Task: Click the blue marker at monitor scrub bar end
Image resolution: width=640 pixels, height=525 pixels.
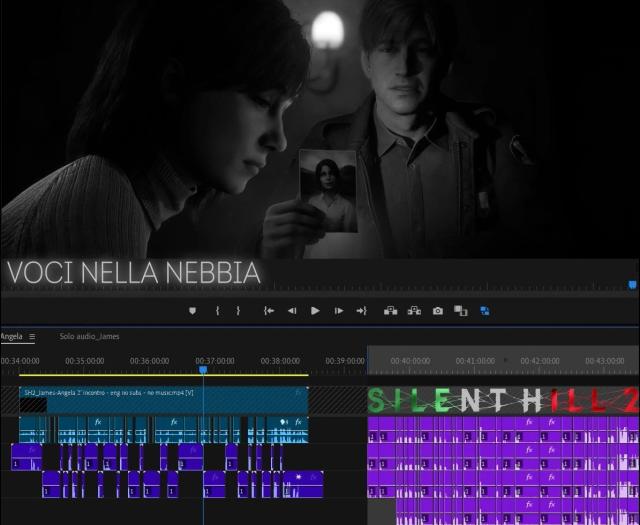Action: point(632,285)
